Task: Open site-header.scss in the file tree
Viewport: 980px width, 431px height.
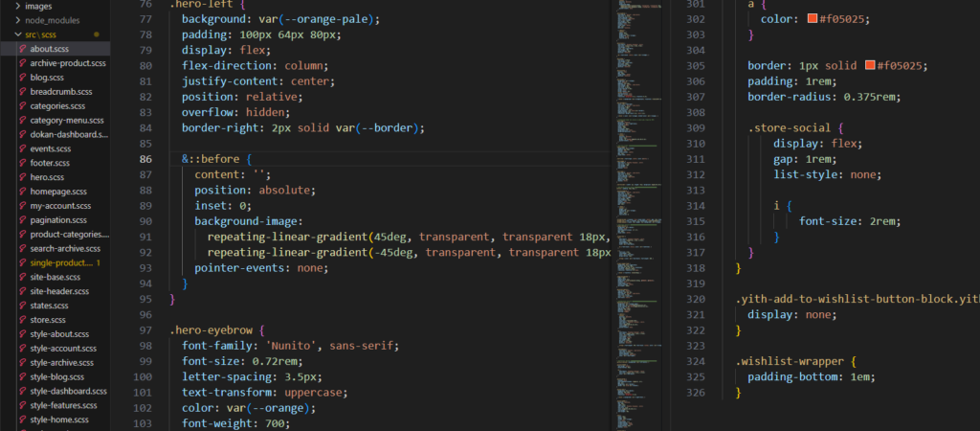Action: (59, 291)
